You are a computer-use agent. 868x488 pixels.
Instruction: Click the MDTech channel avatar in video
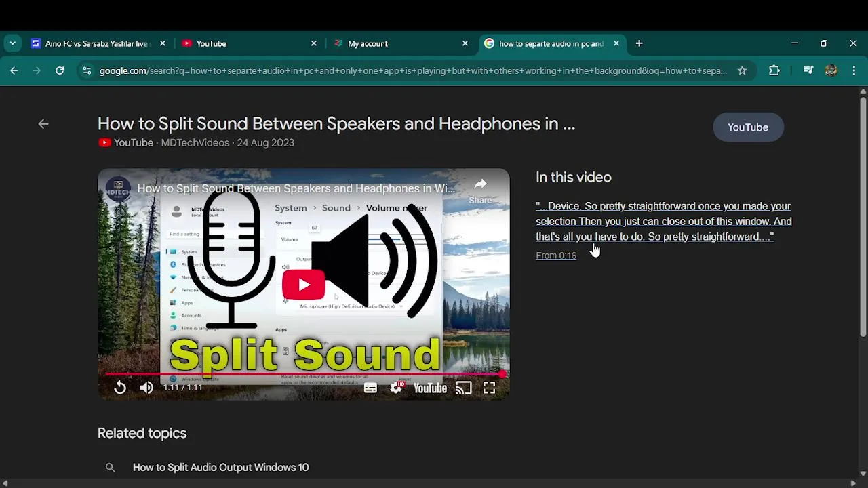pyautogui.click(x=118, y=188)
